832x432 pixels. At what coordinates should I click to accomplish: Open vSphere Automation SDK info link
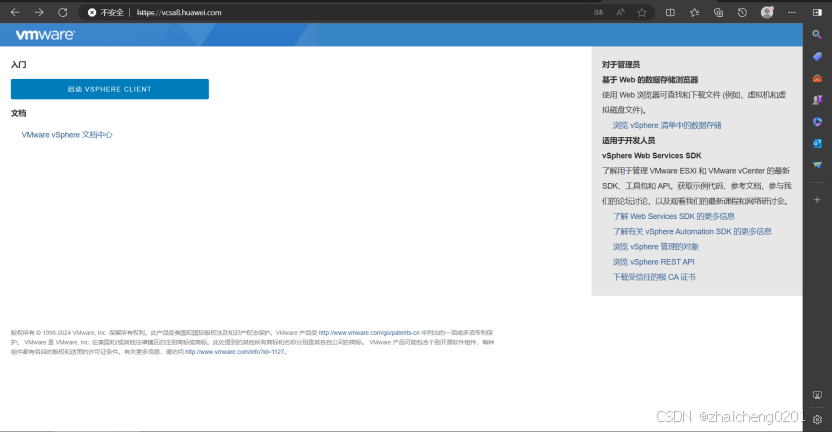tap(692, 231)
